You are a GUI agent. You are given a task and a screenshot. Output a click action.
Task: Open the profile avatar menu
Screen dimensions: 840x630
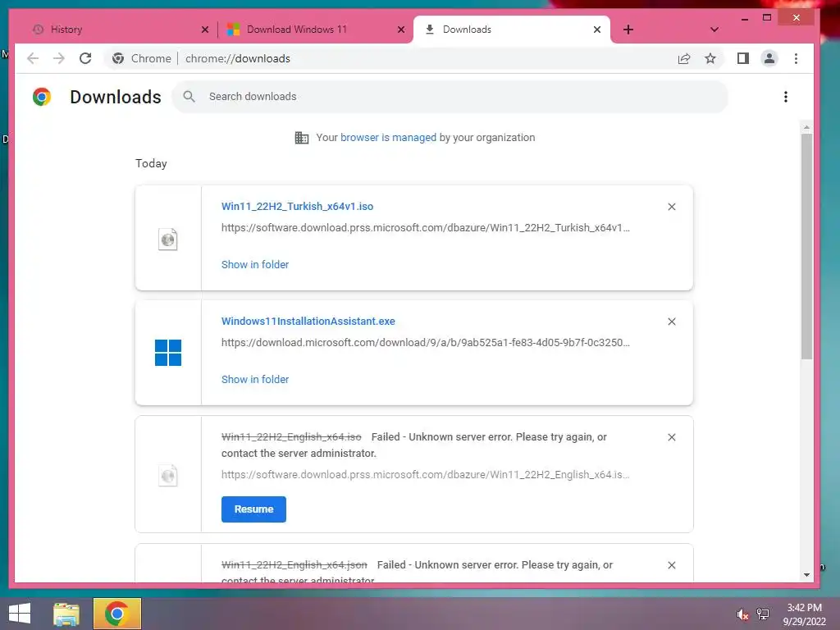[769, 58]
